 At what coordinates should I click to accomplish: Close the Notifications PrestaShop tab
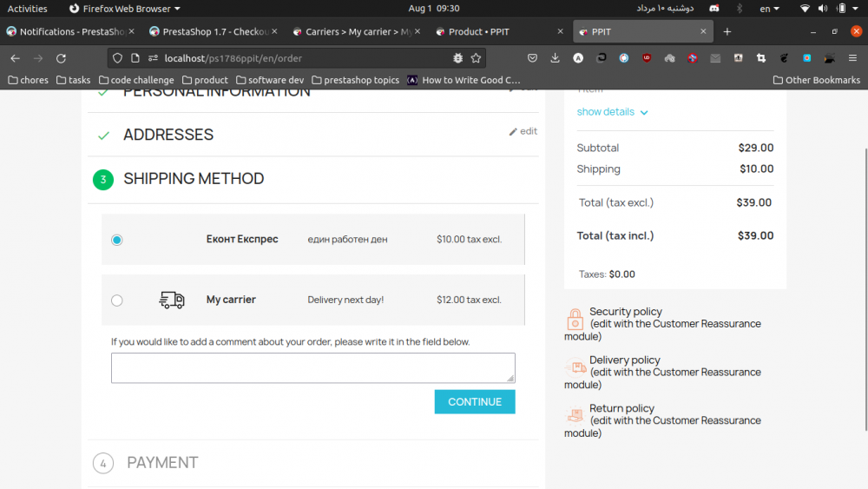click(131, 31)
